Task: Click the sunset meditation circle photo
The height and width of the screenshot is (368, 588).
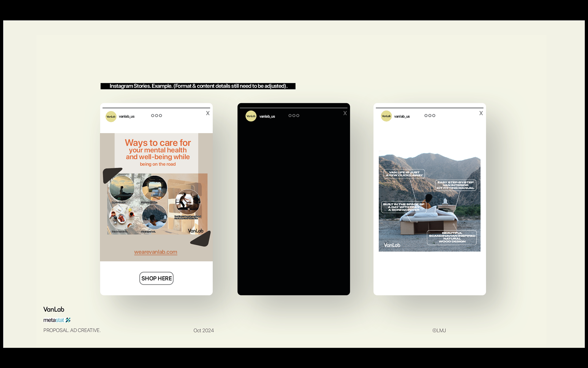Action: [x=122, y=188]
